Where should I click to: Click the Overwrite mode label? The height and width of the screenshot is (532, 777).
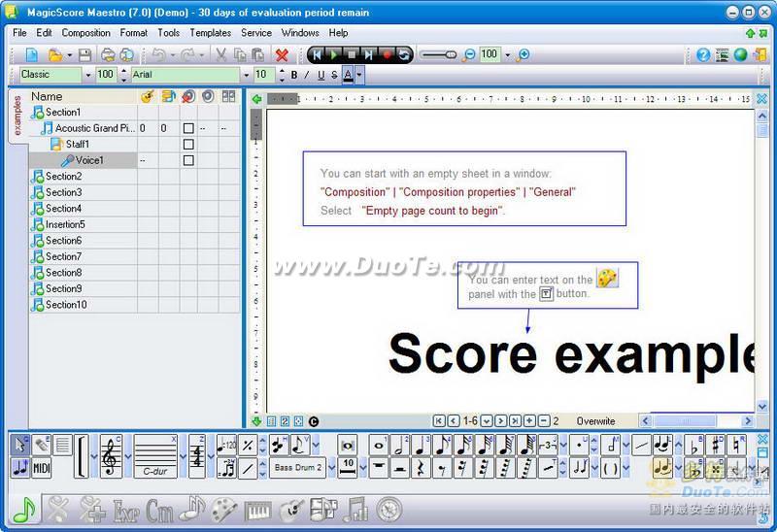[x=595, y=421]
